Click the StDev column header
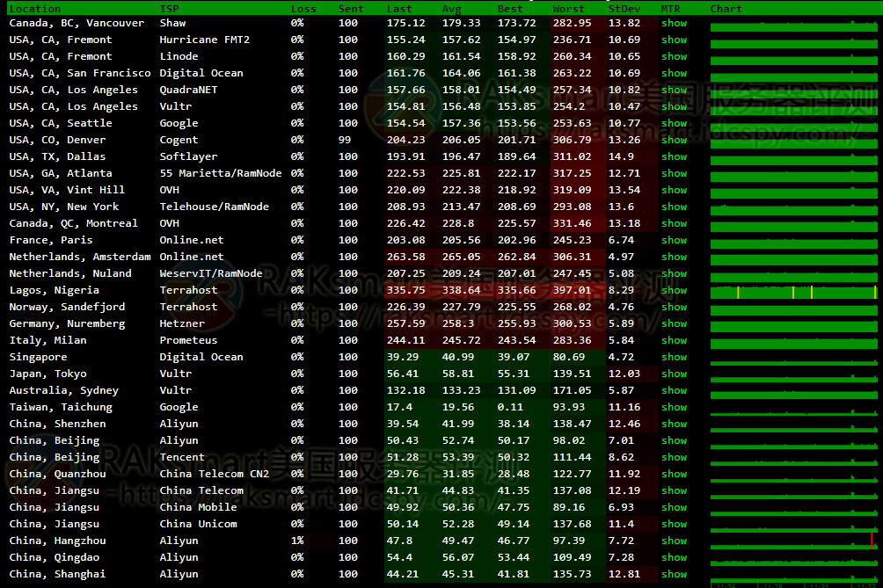This screenshot has width=883, height=588. coord(624,9)
